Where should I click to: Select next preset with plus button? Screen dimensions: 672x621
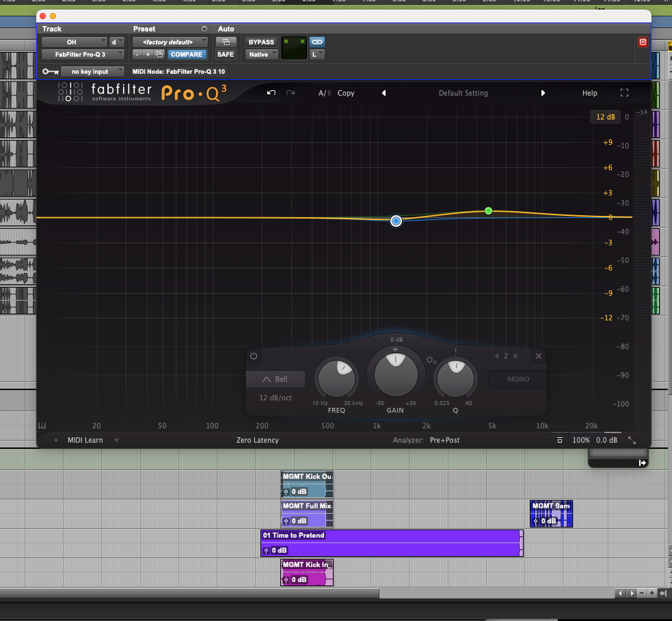tap(148, 55)
